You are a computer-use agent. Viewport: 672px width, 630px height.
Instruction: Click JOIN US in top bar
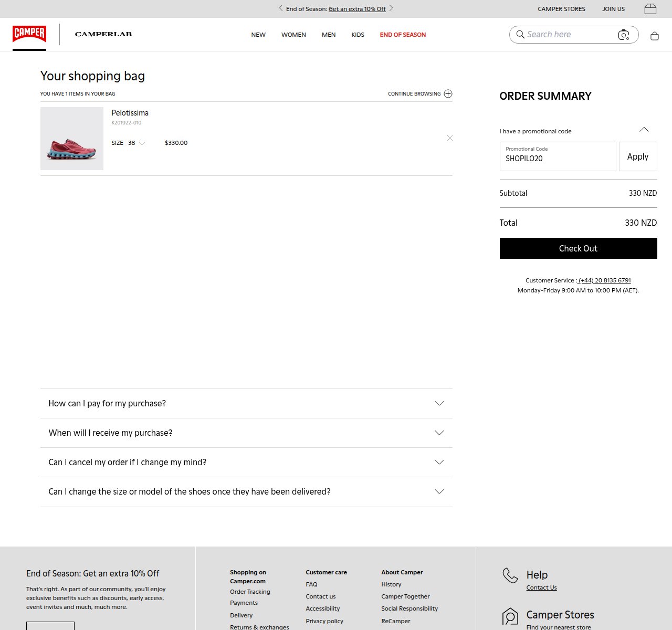[613, 9]
